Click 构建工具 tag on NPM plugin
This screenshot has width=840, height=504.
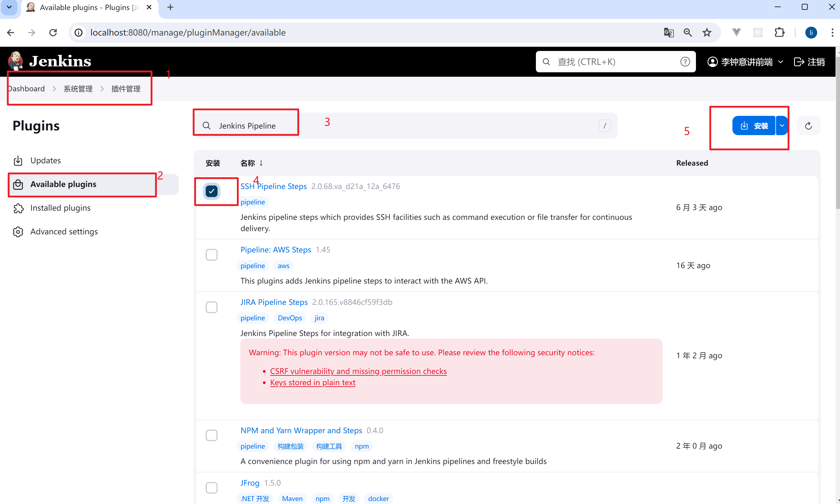click(329, 446)
